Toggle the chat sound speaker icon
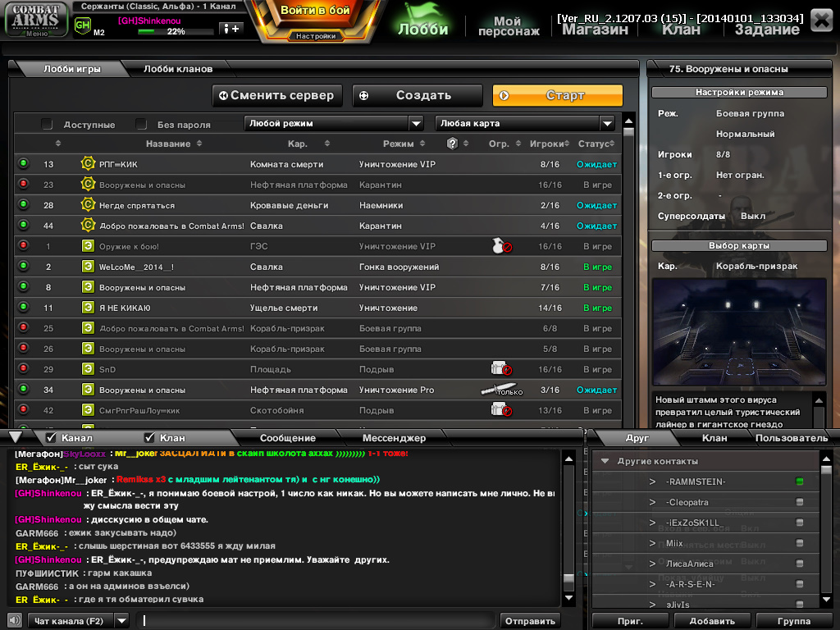 coord(15,620)
